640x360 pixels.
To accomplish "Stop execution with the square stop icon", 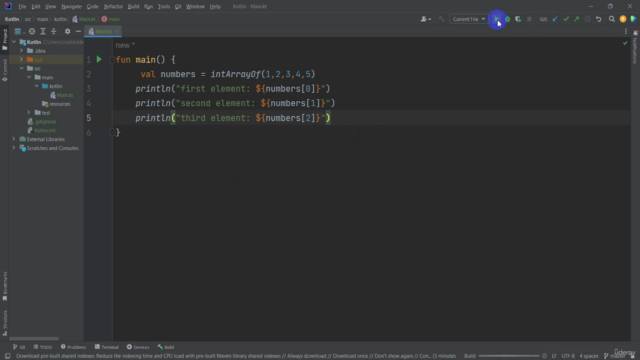I will [x=529, y=19].
